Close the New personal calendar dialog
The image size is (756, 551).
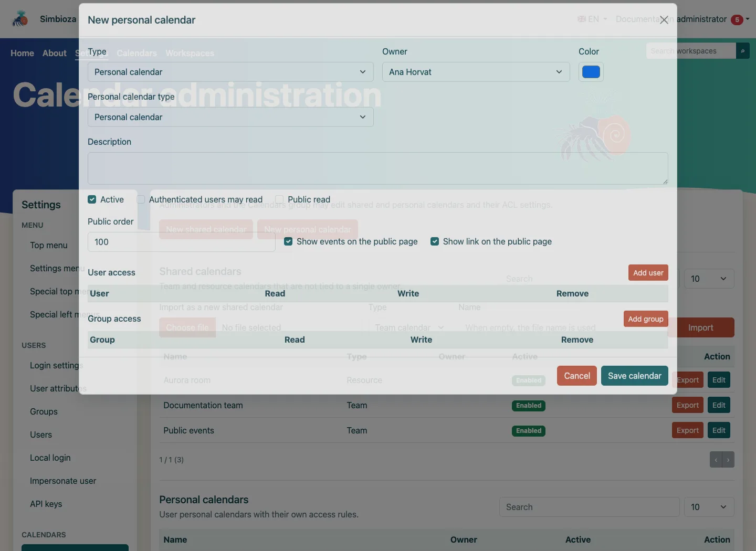pyautogui.click(x=664, y=20)
